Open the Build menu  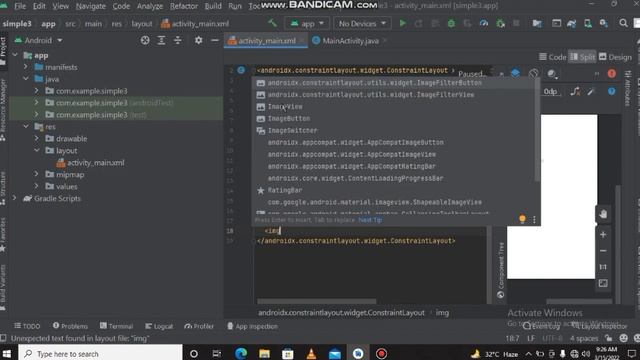213,6
